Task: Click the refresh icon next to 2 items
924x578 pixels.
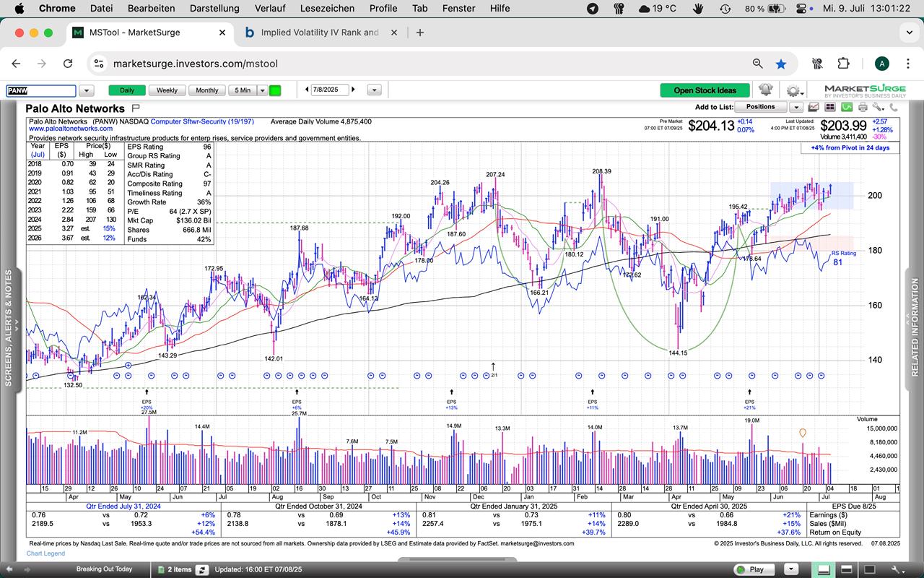Action: coord(204,569)
